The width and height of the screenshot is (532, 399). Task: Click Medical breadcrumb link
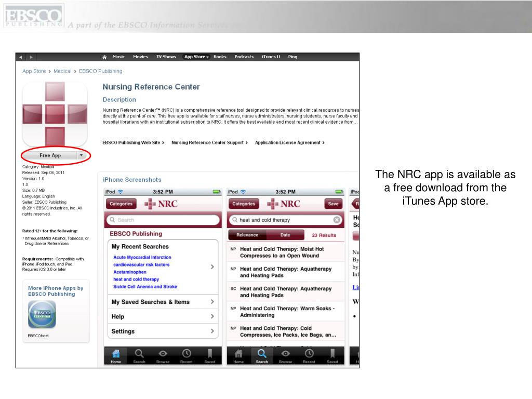pyautogui.click(x=62, y=71)
